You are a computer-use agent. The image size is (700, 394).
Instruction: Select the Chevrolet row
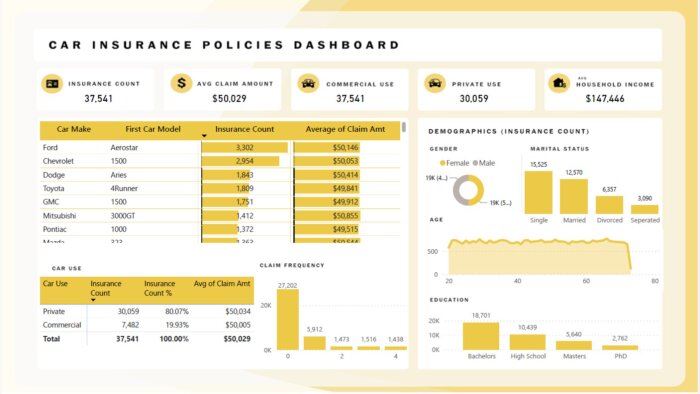coord(220,161)
